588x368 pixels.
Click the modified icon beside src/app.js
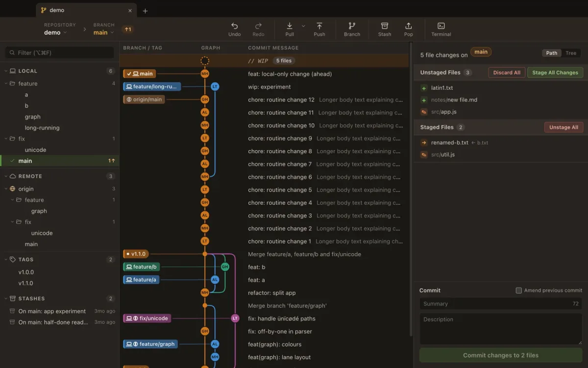pos(424,112)
